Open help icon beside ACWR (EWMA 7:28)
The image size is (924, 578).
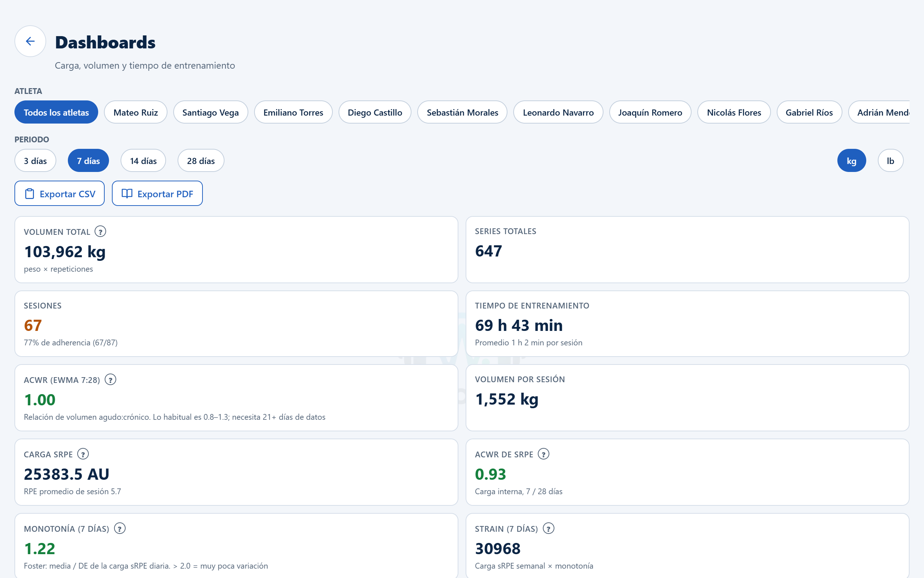pos(110,380)
